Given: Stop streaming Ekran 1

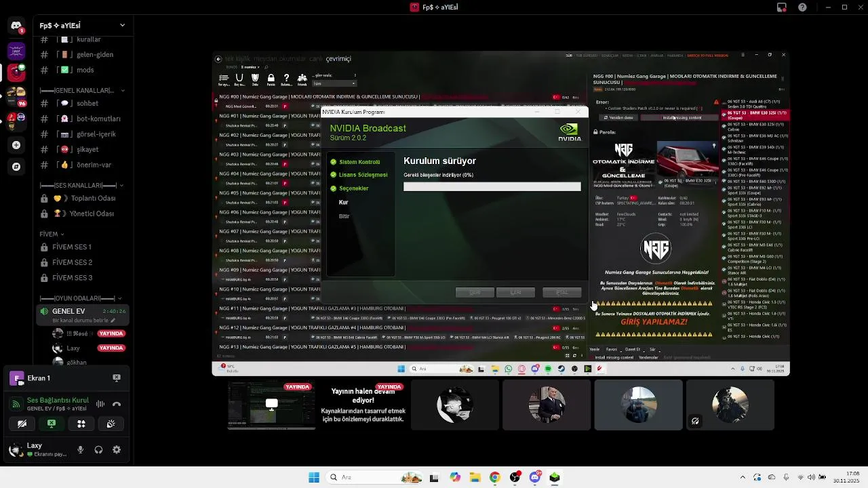Looking at the screenshot, I should pyautogui.click(x=117, y=378).
